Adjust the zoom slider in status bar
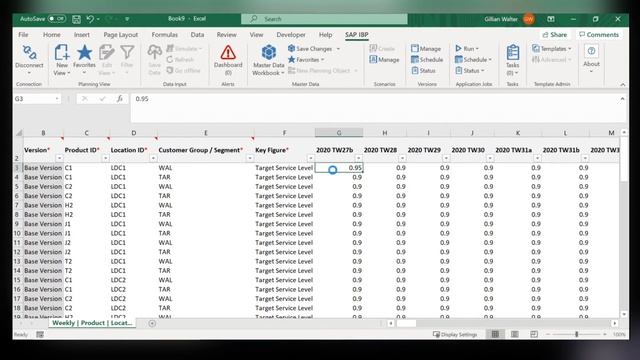Screen dimensions: 640x360 (x=576, y=334)
